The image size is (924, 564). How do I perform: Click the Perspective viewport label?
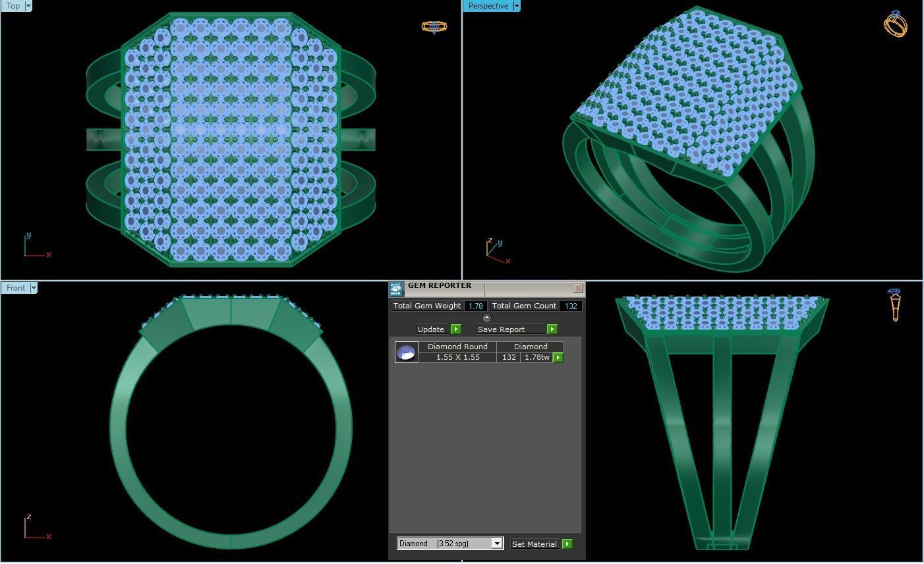pos(488,6)
